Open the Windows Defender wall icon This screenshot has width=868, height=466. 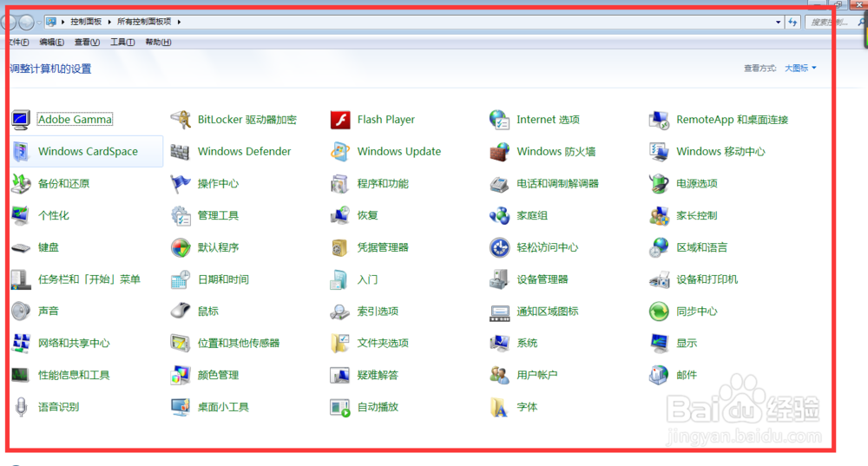(x=181, y=152)
